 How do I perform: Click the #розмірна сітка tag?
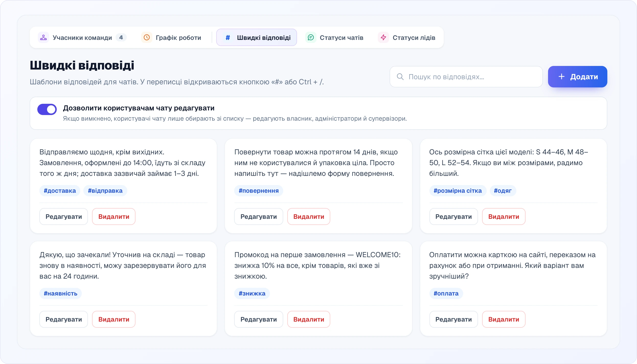(x=458, y=191)
